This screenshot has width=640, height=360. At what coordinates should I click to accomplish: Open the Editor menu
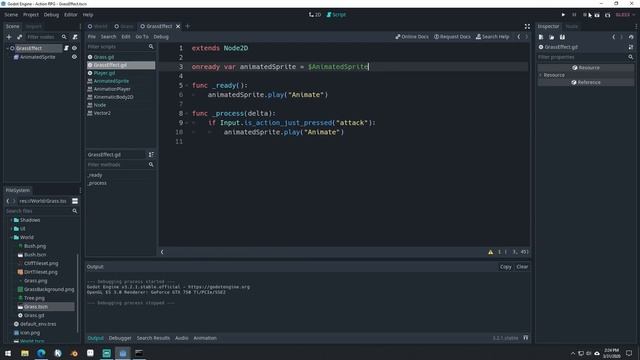[x=70, y=15]
